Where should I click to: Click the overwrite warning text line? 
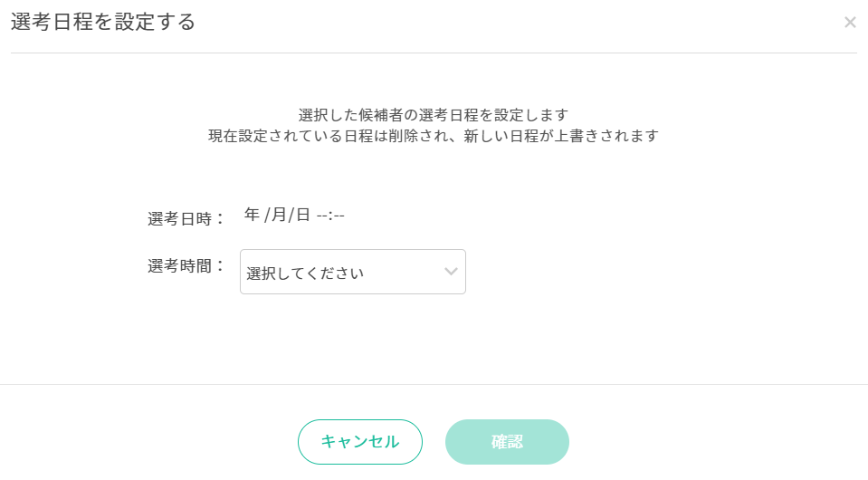433,136
